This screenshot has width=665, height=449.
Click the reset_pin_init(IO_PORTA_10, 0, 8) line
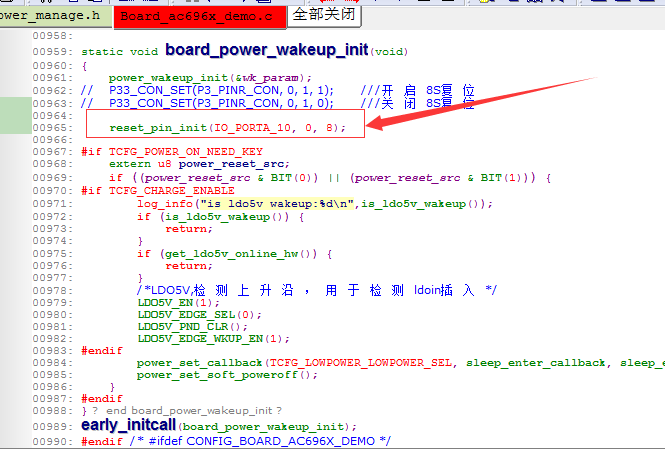click(x=227, y=128)
